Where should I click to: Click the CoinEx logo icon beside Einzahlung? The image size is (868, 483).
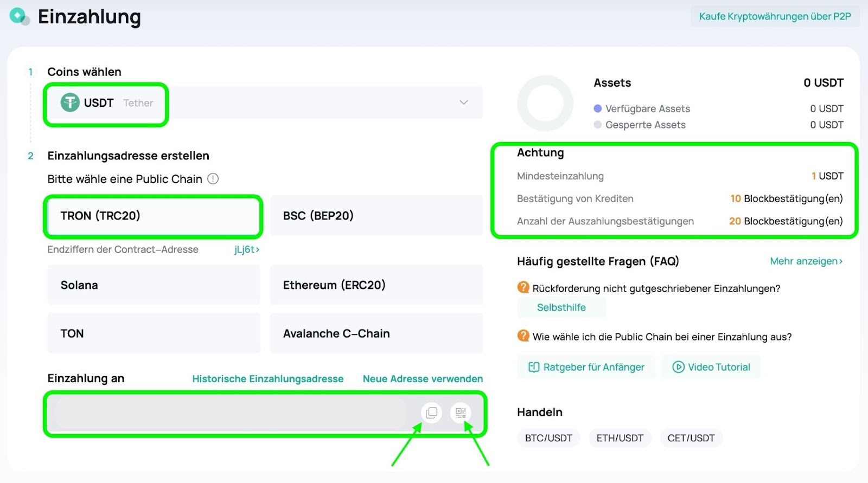[20, 16]
